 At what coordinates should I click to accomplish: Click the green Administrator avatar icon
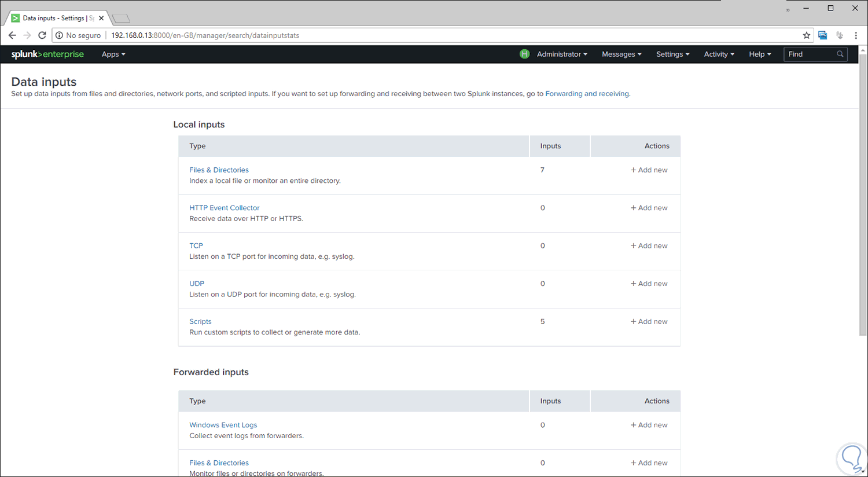point(524,54)
